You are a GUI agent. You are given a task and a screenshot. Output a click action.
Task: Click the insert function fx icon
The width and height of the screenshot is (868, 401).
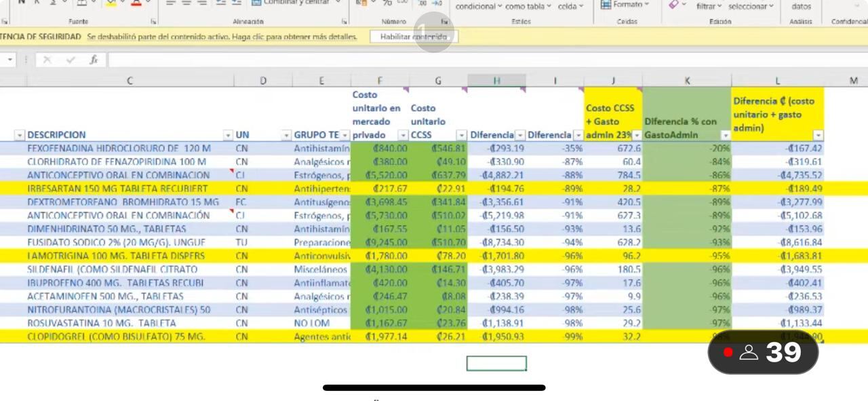pyautogui.click(x=94, y=60)
